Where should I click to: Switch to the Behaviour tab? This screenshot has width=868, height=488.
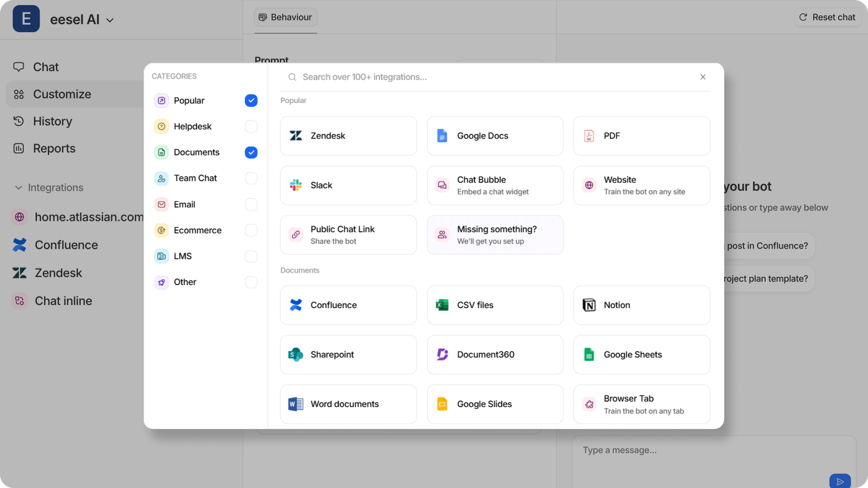tap(286, 17)
